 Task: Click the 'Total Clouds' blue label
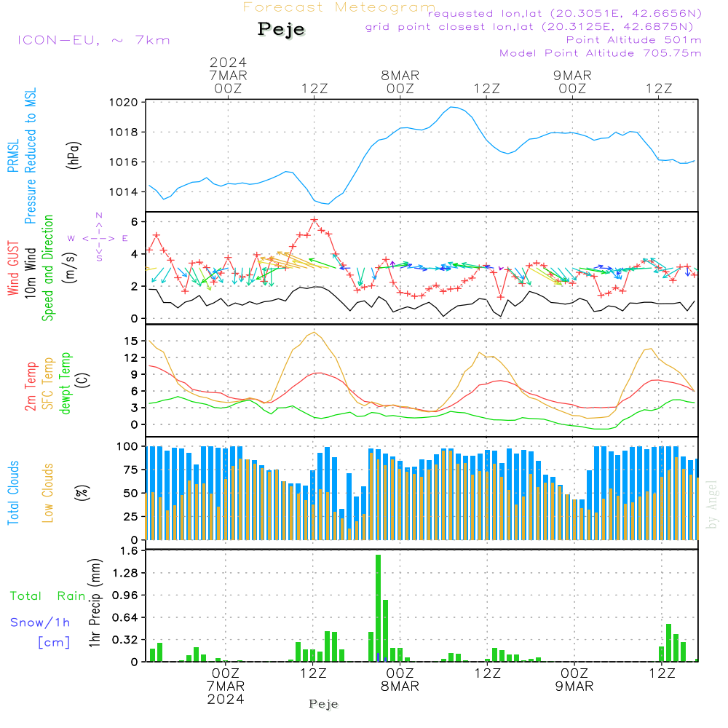click(13, 493)
